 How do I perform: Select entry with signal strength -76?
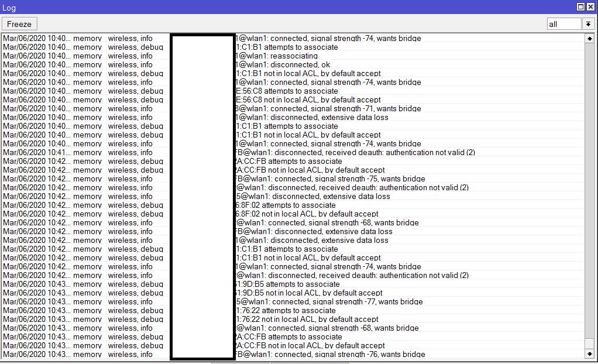[x=293, y=355]
